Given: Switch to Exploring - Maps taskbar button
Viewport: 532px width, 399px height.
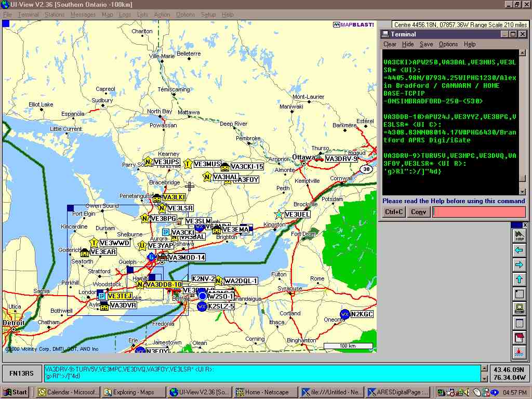Looking at the screenshot, I should [134, 392].
